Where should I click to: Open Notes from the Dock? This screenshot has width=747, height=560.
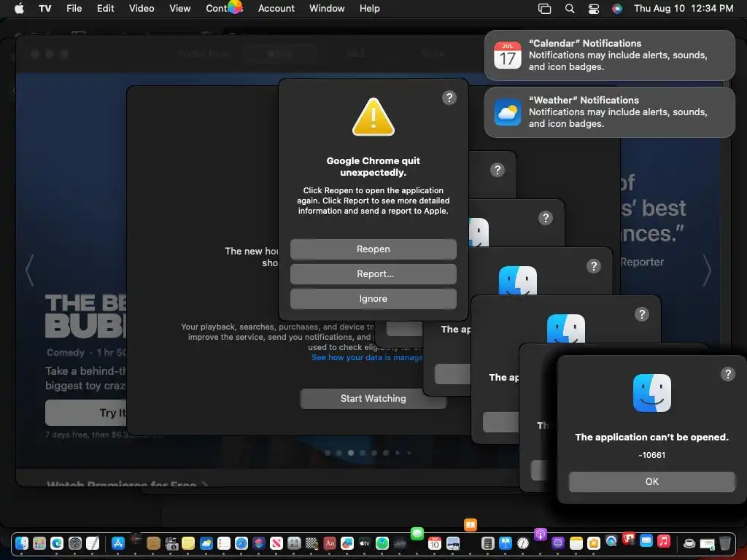click(x=576, y=543)
